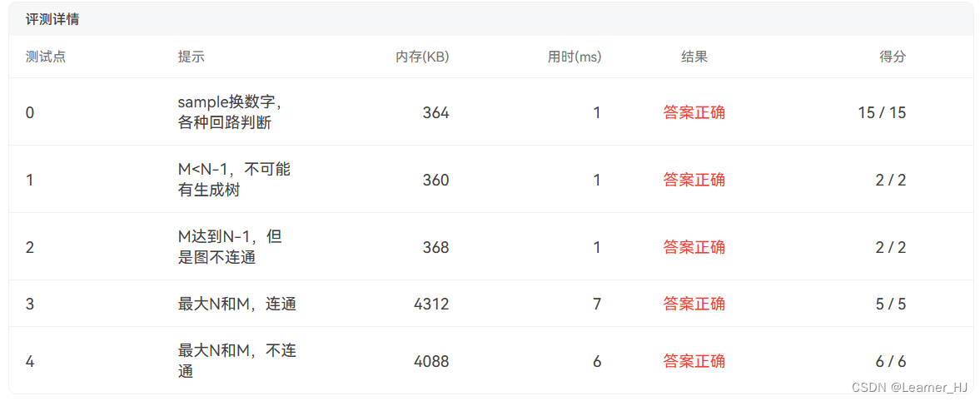Click the 15 / 15 score cell

tap(883, 113)
